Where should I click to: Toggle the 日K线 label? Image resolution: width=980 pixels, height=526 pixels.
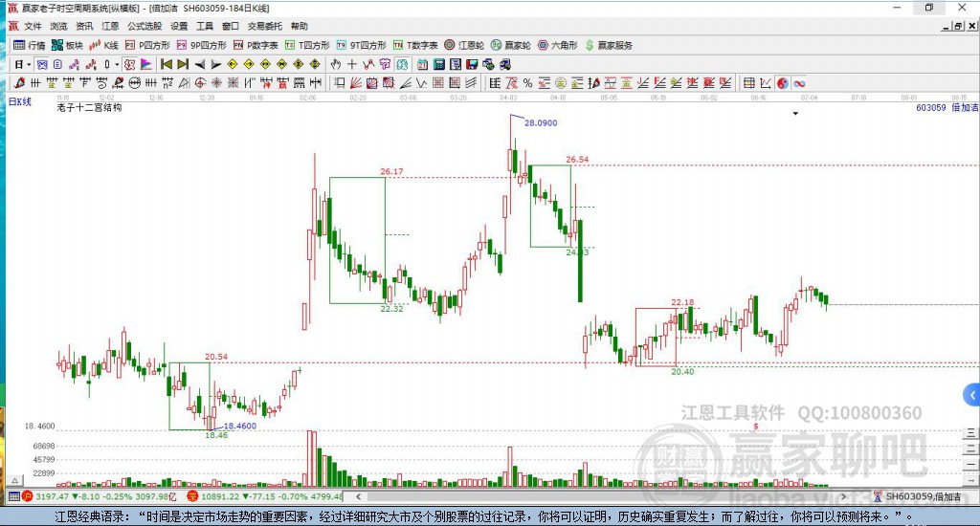point(19,101)
